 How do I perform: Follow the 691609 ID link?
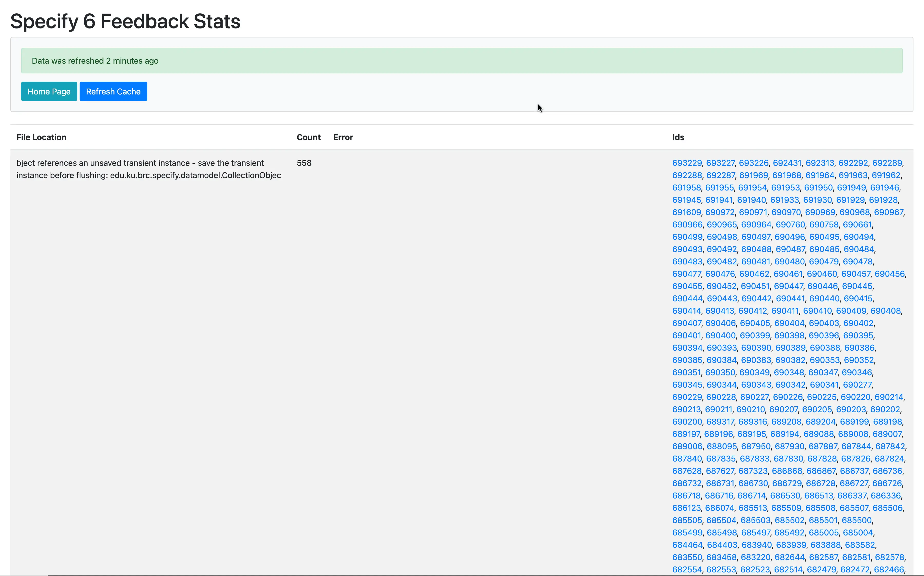686,212
